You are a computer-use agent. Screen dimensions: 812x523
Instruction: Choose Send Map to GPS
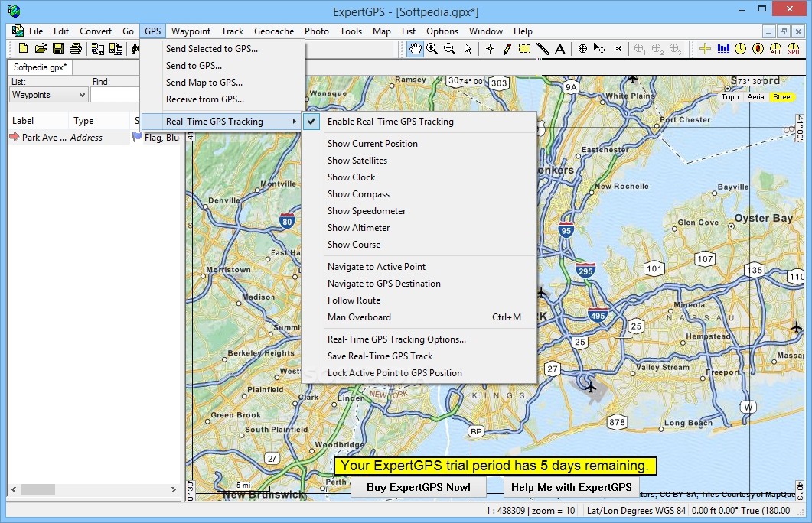[x=223, y=83]
